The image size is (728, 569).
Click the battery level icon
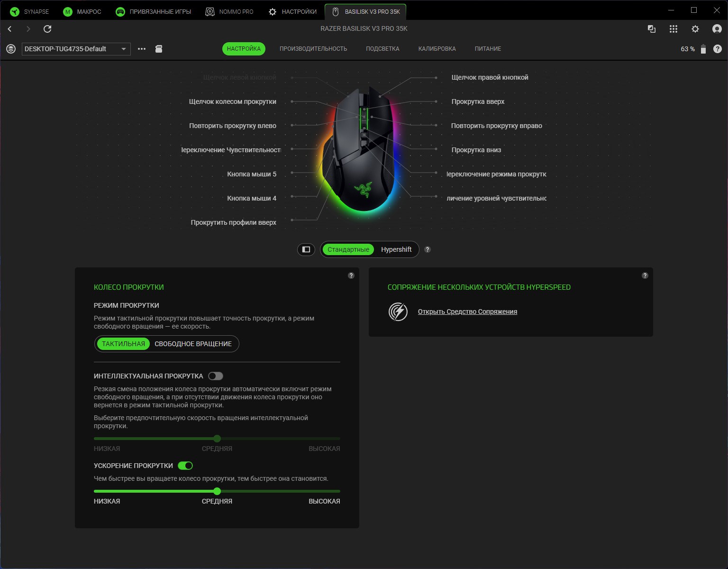(x=703, y=49)
